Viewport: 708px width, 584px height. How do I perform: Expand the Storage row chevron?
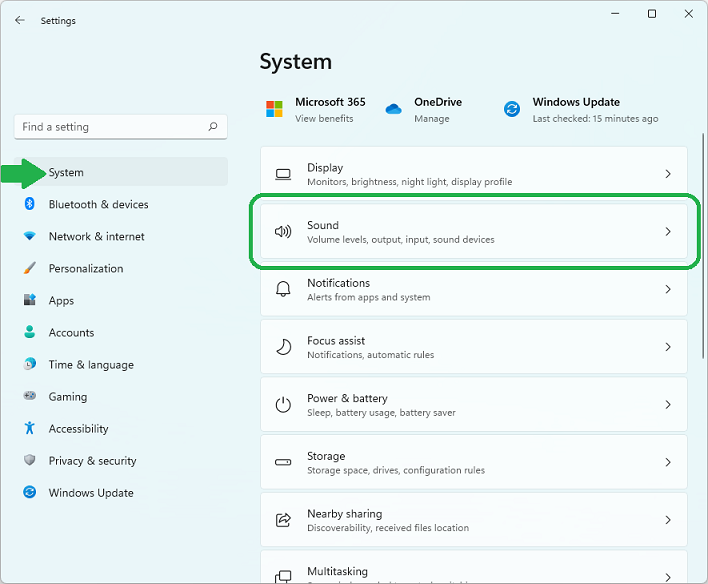point(668,462)
